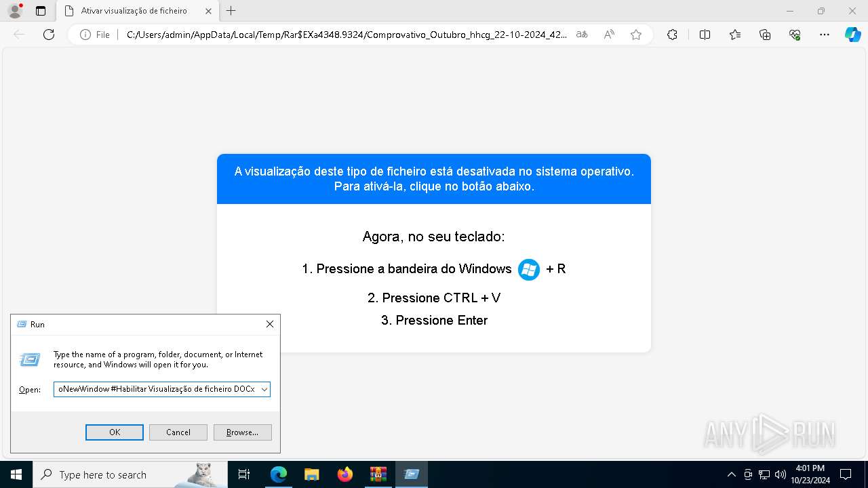Open WinRAR from taskbar
Viewport: 868px width, 488px height.
[378, 474]
